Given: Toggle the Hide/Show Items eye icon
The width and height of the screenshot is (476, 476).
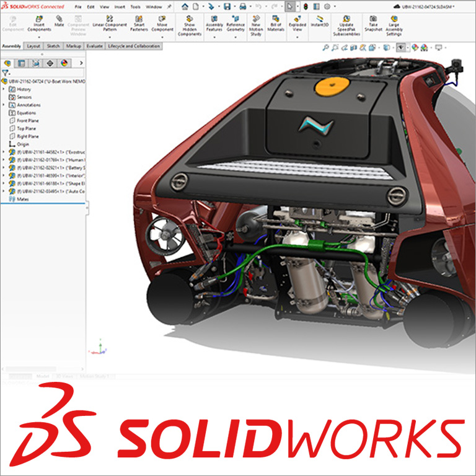Looking at the screenshot, I should [401, 48].
